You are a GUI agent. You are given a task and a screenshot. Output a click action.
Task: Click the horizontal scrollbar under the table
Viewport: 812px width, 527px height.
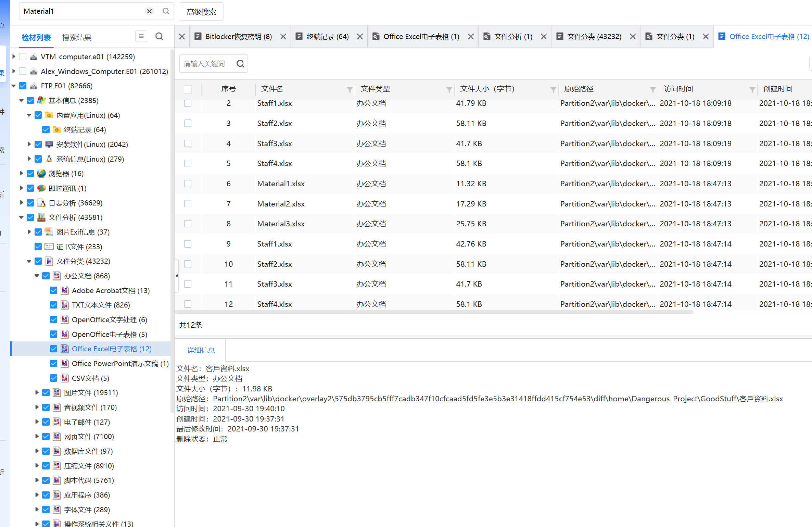click(x=434, y=312)
